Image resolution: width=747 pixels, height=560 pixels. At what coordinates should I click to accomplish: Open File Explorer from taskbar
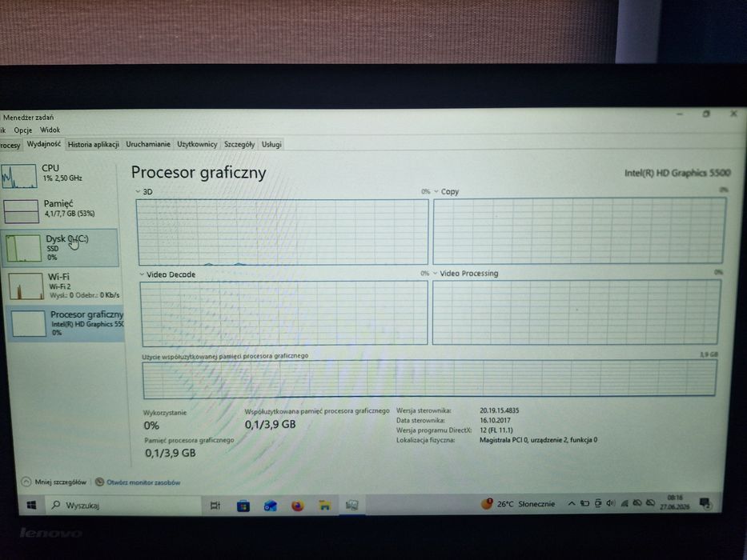point(325,506)
